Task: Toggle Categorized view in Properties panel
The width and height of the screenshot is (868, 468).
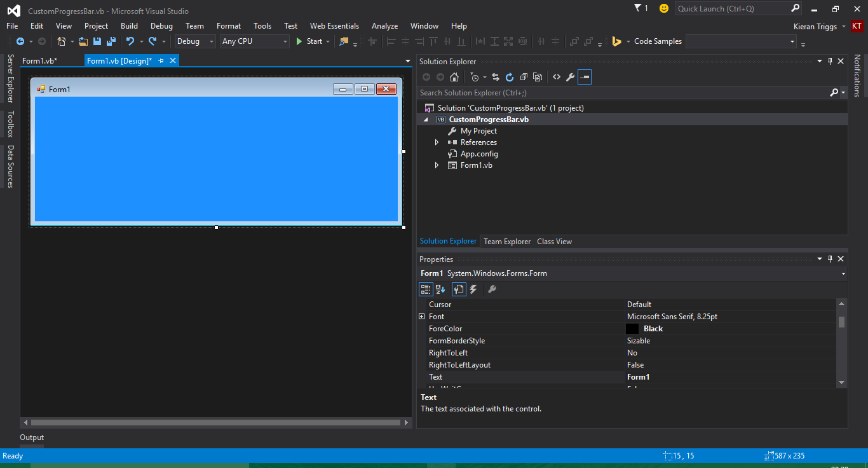Action: pos(426,289)
